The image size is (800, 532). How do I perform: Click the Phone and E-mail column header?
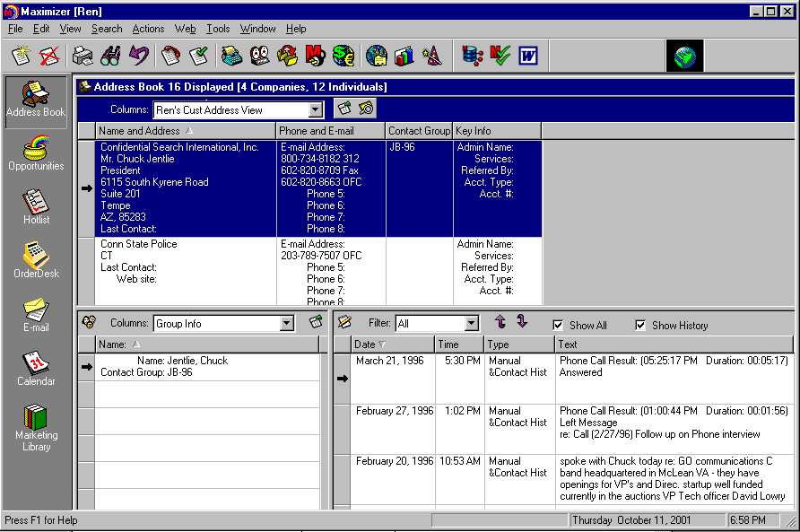click(x=331, y=131)
